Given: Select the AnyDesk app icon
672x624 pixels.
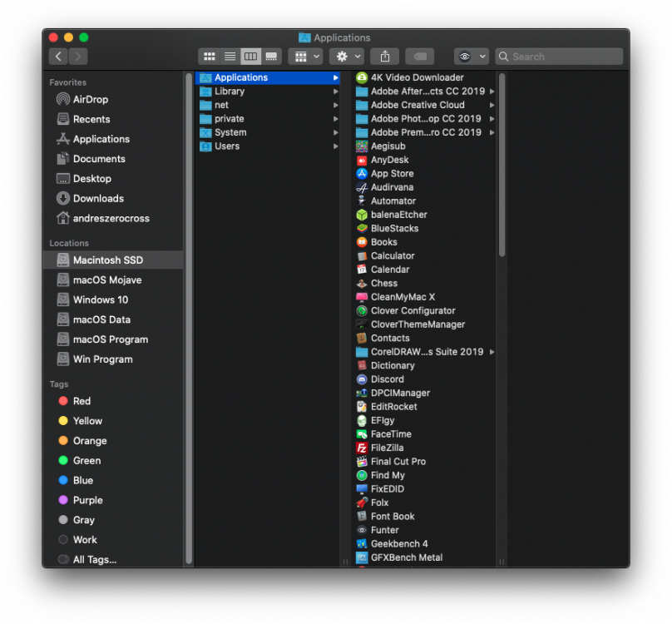Looking at the screenshot, I should tap(362, 160).
